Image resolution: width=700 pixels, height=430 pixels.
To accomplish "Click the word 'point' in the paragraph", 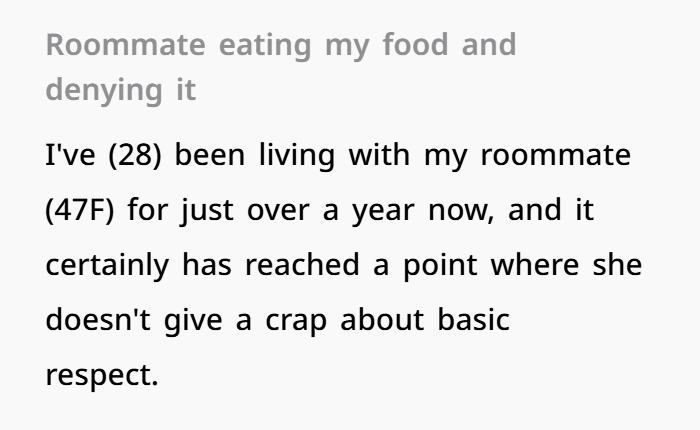I will (440, 266).
